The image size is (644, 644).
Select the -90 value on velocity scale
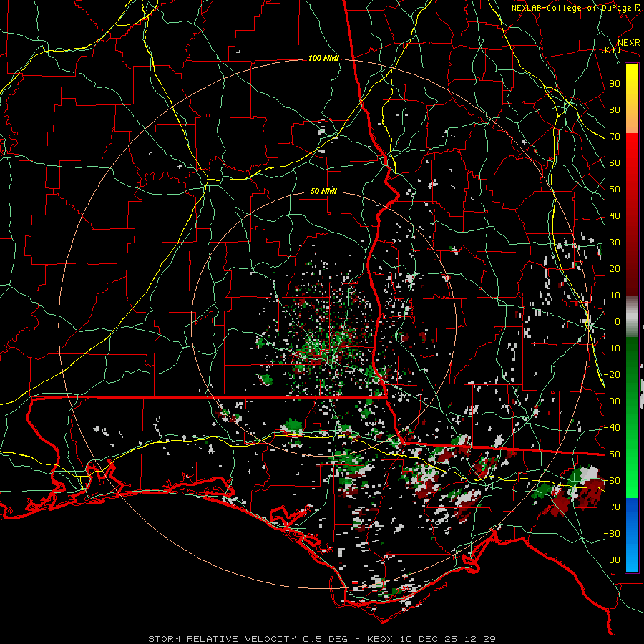tap(612, 560)
